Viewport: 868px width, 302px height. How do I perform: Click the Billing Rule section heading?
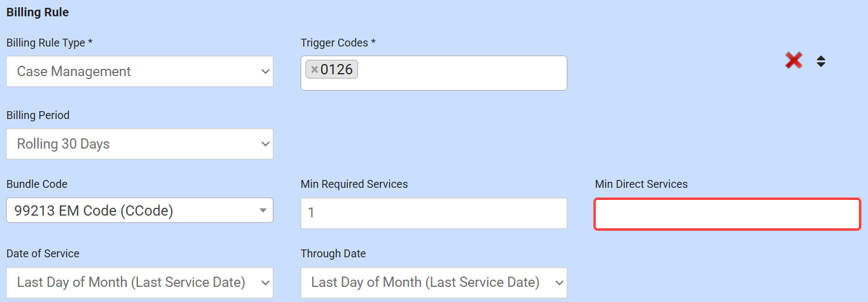tap(38, 12)
